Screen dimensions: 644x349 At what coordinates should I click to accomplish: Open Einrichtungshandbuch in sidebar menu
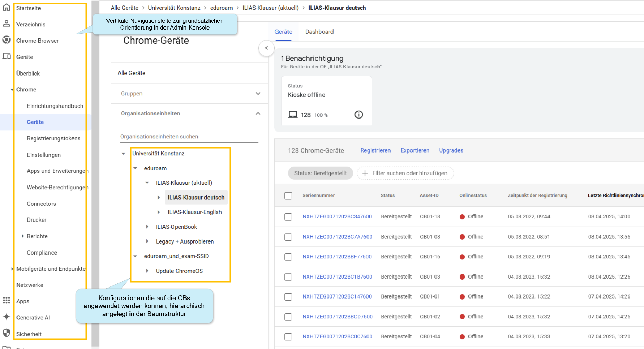(55, 106)
